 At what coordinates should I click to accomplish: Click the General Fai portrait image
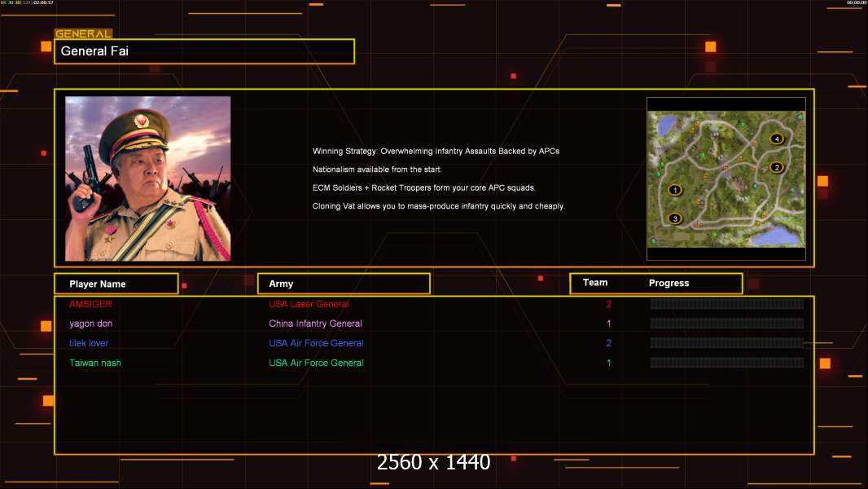[147, 178]
